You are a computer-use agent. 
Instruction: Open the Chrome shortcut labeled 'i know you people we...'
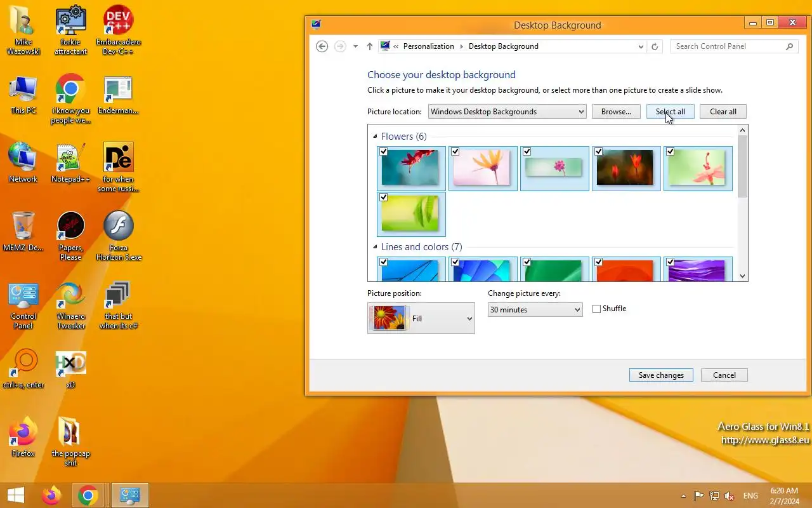[70, 100]
